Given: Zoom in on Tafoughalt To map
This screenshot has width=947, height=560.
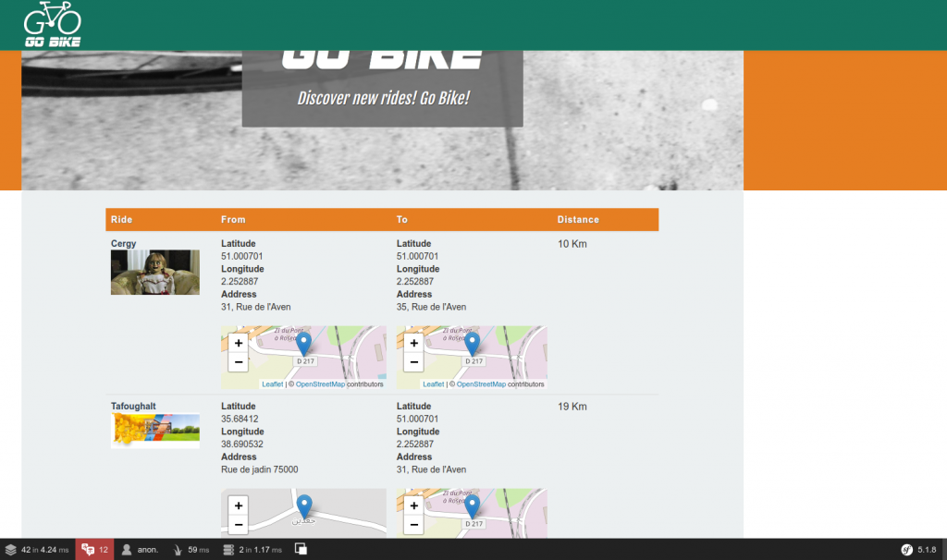Looking at the screenshot, I should point(413,505).
